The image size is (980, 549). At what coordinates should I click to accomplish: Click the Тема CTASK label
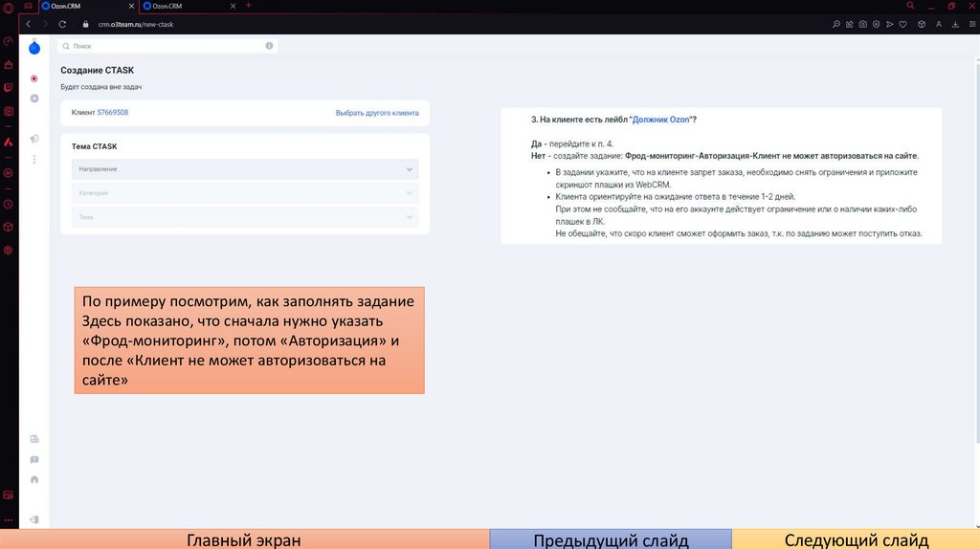94,146
